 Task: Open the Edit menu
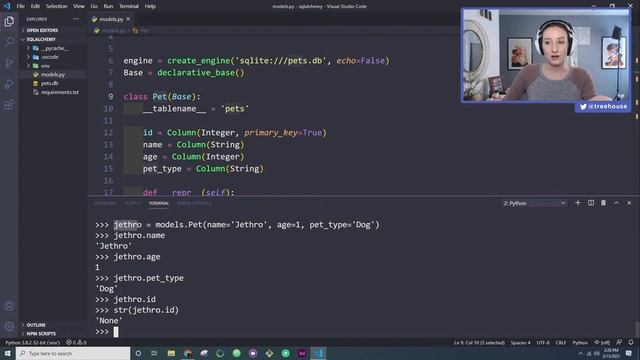[x=35, y=6]
